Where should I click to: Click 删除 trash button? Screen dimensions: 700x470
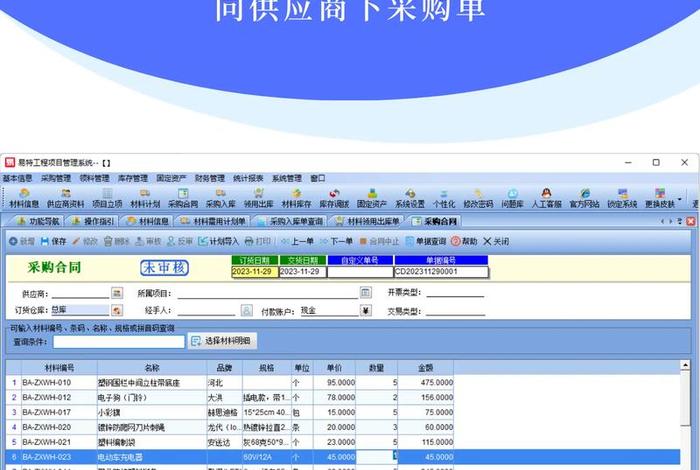click(x=117, y=241)
